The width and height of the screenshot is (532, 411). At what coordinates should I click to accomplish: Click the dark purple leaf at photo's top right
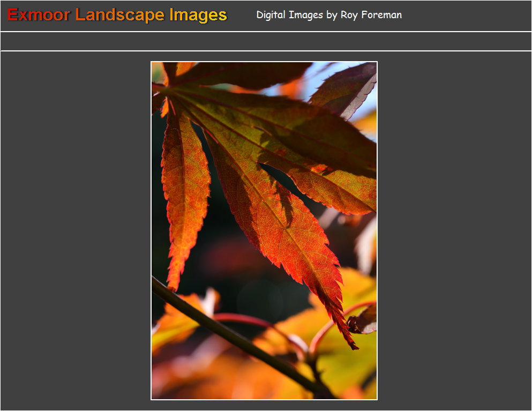click(x=348, y=88)
